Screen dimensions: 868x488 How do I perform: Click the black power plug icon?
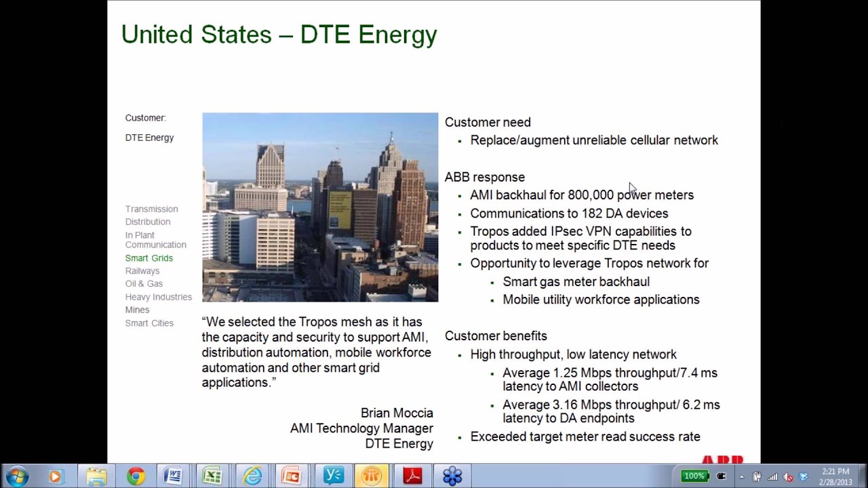click(722, 476)
